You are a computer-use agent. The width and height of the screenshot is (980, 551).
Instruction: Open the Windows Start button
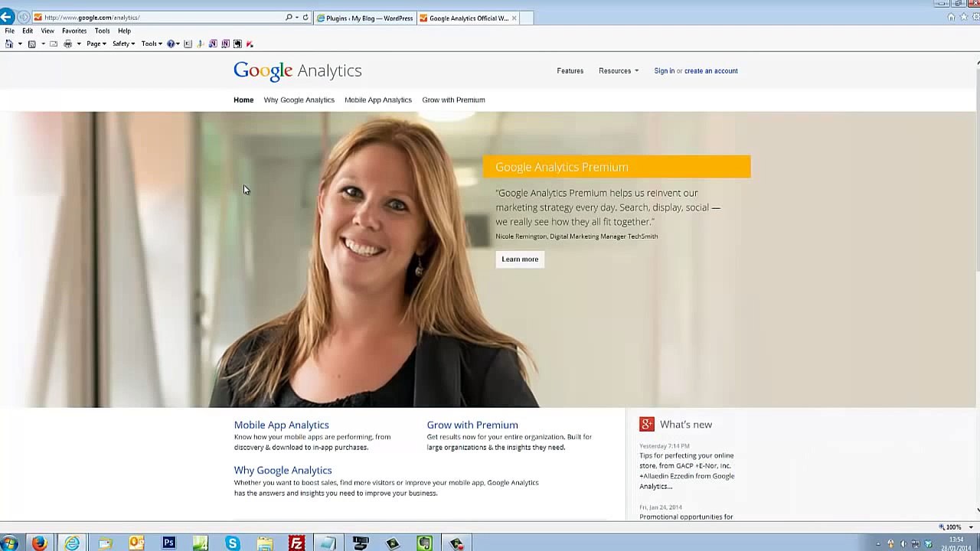point(9,543)
